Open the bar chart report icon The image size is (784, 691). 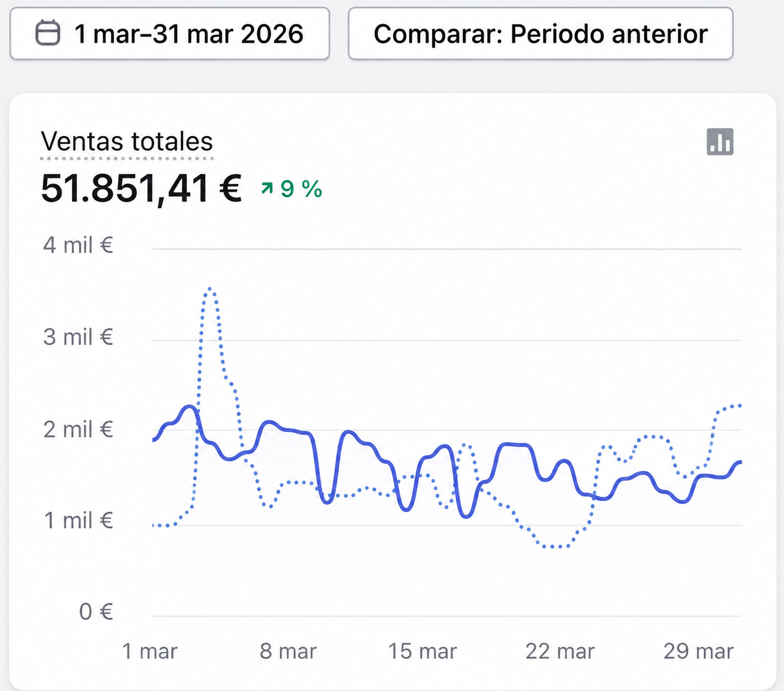coord(720,142)
